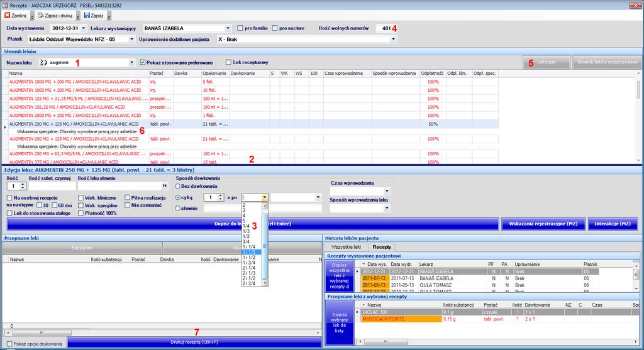This screenshot has width=644, height=350.
Task: Open Lekarz wystawiający dropdown
Action: [x=228, y=28]
